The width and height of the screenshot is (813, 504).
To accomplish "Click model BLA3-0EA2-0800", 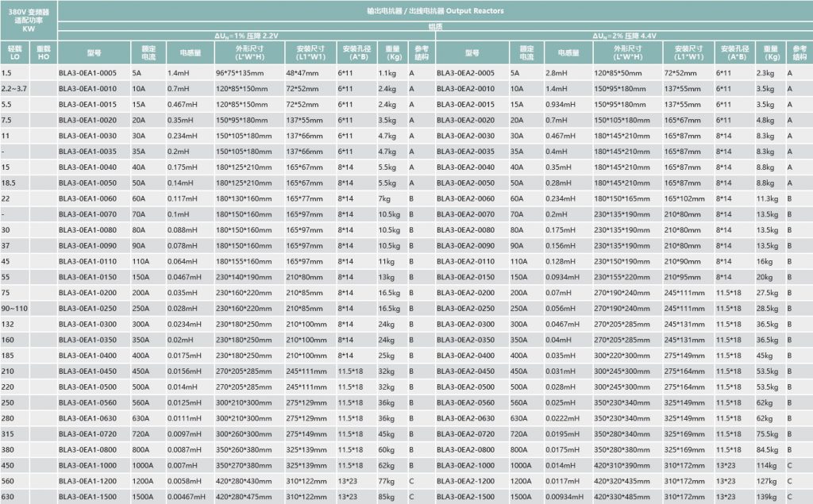I will pos(465,449).
